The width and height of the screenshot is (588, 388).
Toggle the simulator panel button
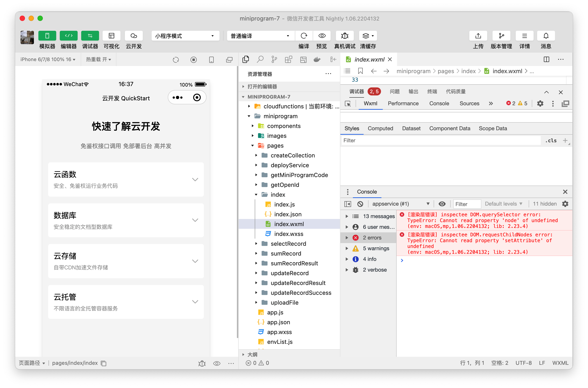[x=47, y=36]
